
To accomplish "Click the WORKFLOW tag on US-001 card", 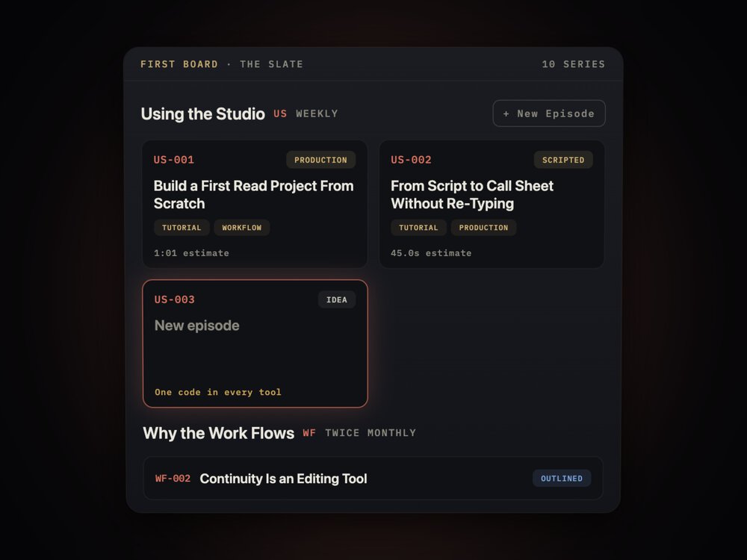I will pyautogui.click(x=241, y=228).
